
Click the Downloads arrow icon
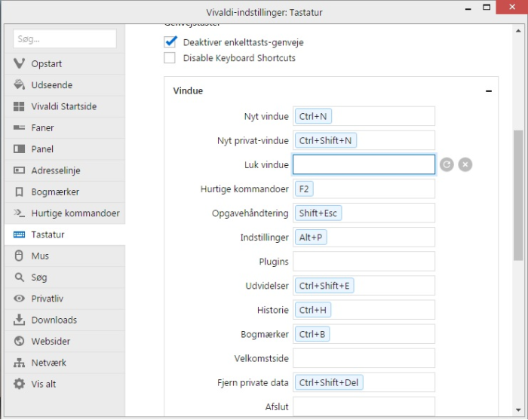point(19,320)
